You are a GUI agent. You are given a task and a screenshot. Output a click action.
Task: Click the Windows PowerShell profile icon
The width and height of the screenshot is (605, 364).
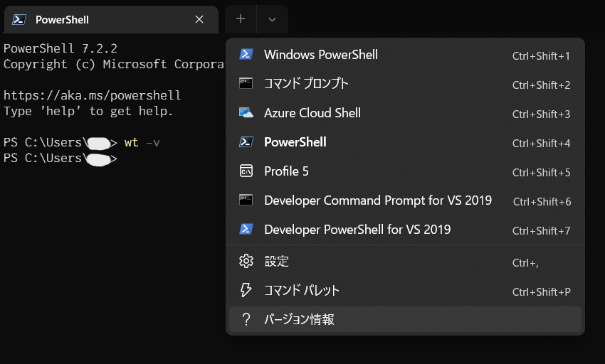click(x=246, y=55)
